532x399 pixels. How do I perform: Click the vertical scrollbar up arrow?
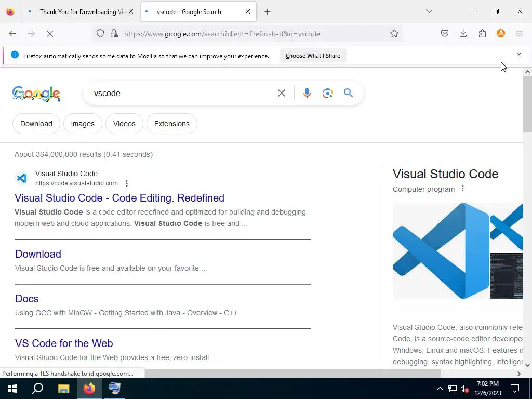[x=527, y=72]
